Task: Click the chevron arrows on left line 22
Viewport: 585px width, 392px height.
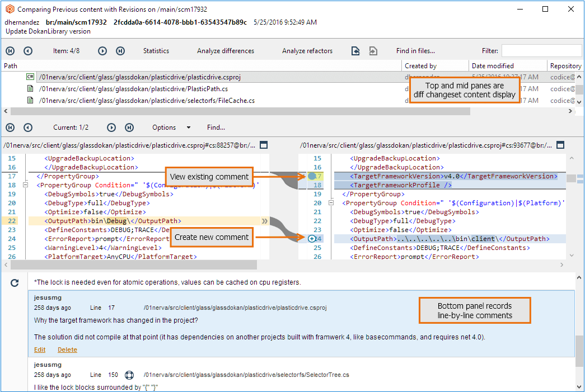Action: [265, 221]
